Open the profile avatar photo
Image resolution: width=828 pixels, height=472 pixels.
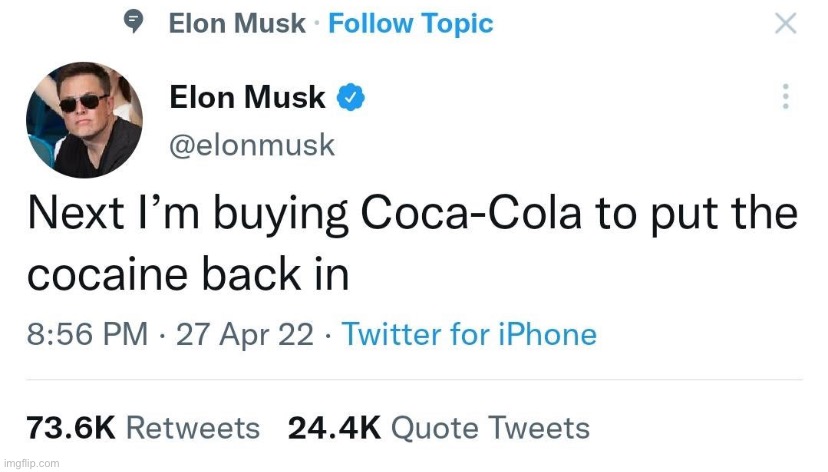click(x=84, y=119)
